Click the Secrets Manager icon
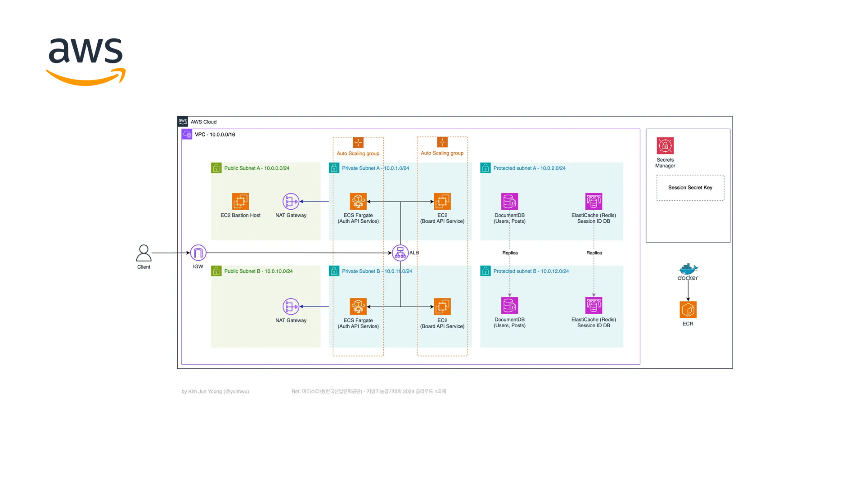 665,146
